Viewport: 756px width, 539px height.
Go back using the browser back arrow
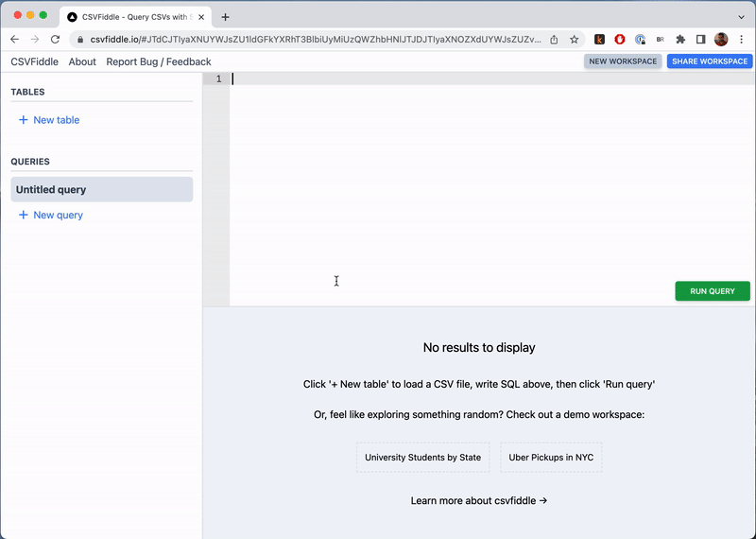coord(14,40)
